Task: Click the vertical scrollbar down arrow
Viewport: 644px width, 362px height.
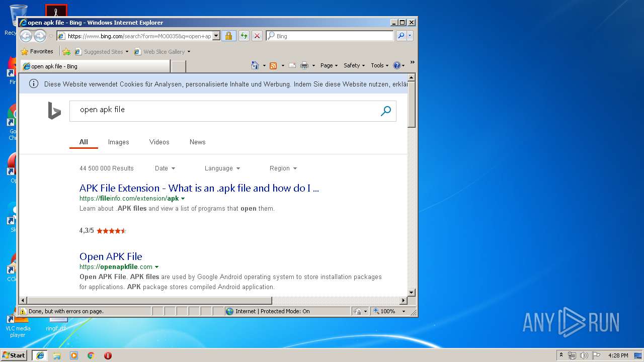Action: click(x=412, y=292)
